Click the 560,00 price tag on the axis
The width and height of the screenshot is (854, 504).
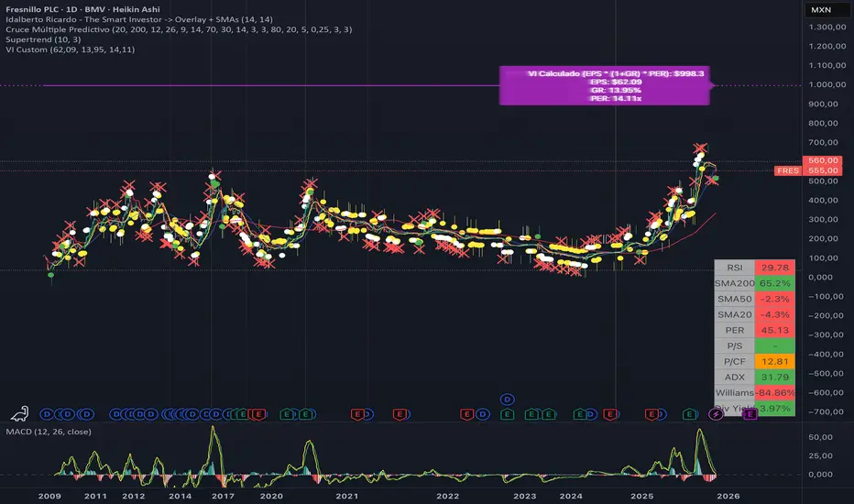click(823, 160)
